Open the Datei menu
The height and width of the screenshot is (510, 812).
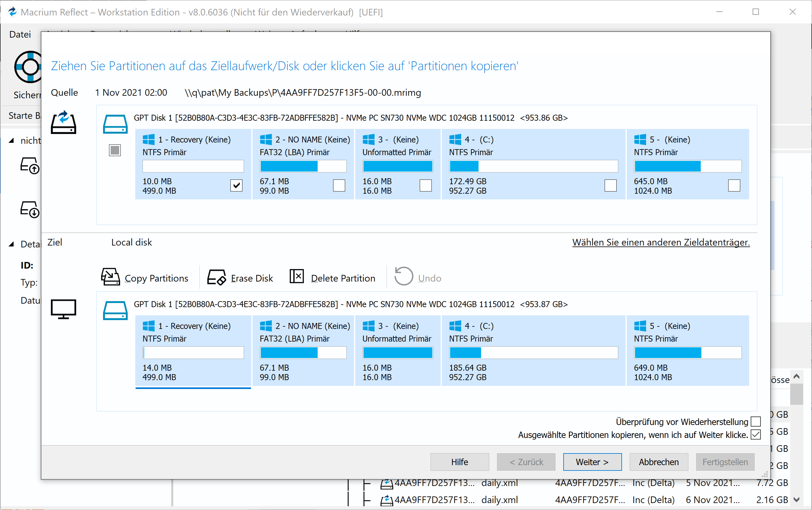tap(20, 34)
